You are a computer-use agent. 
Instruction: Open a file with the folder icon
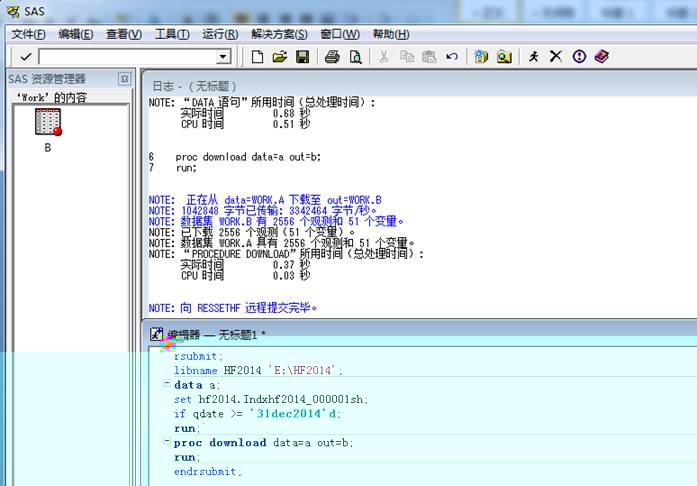tap(280, 57)
